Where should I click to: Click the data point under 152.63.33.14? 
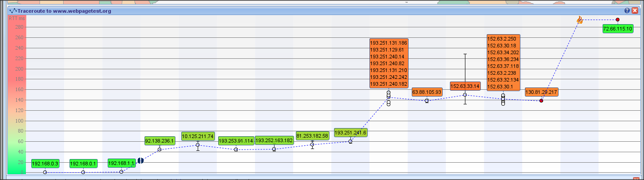465,95
